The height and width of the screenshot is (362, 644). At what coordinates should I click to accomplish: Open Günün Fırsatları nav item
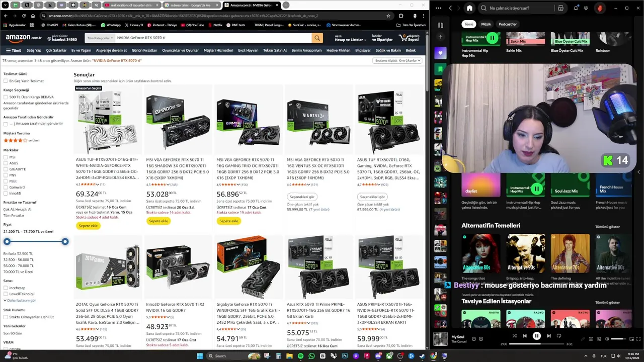(144, 50)
